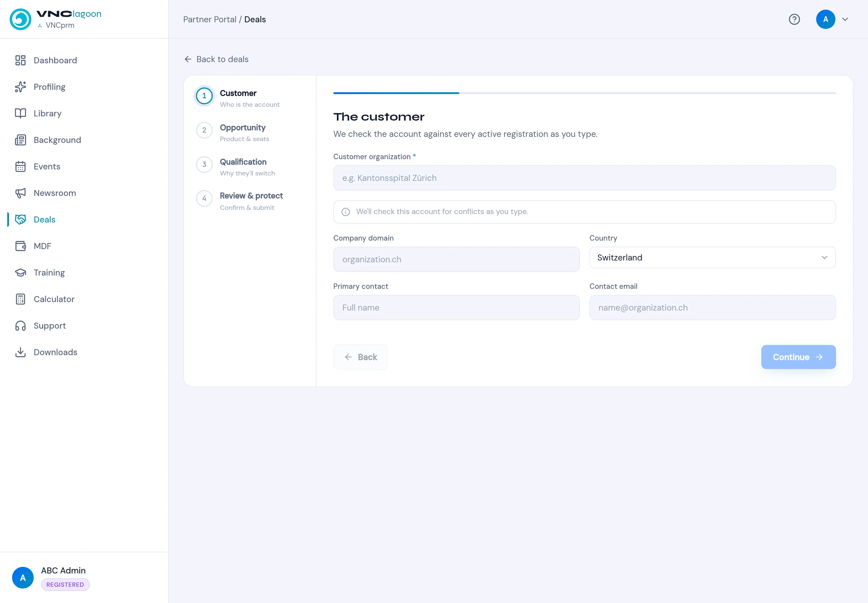This screenshot has width=868, height=603.
Task: Click the Dashboard grid icon
Action: [20, 61]
